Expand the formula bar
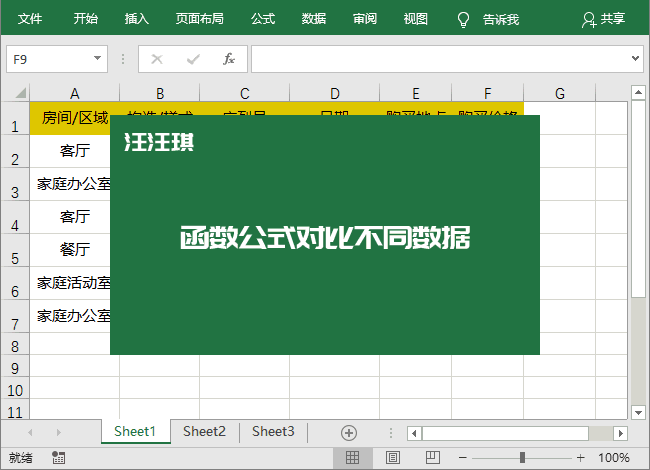The height and width of the screenshot is (470, 650). tap(635, 58)
